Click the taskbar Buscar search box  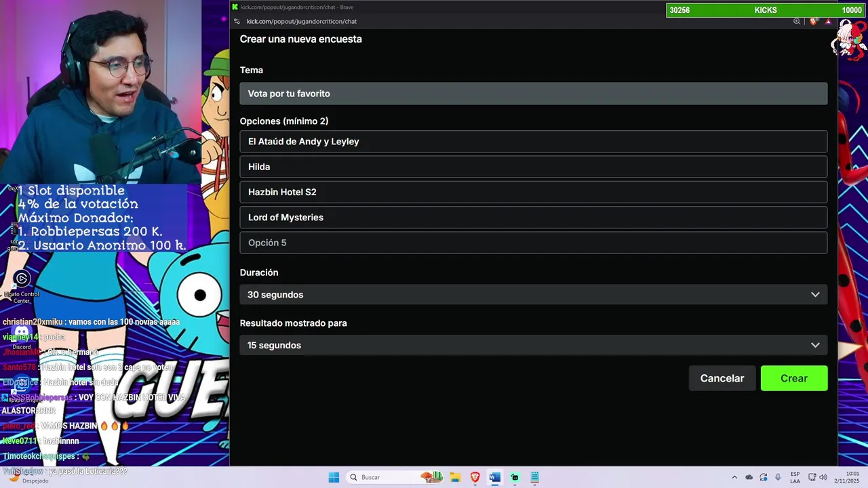(395, 477)
